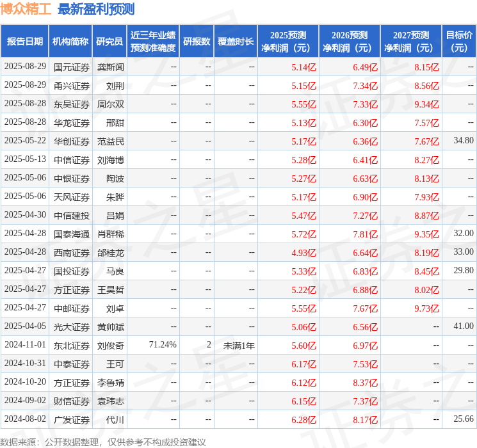477x448 pixels.
Task: Select the 研究员 column header
Action: [109, 42]
